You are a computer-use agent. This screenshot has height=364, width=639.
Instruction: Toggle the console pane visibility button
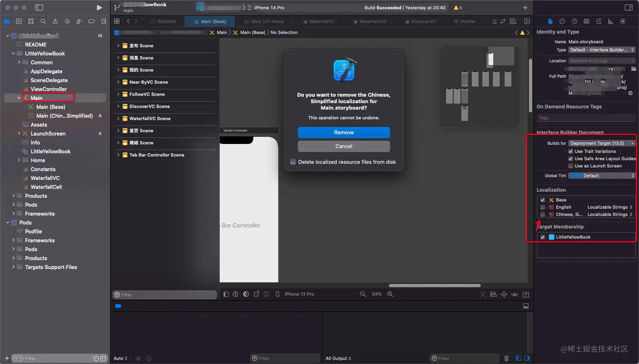click(x=527, y=359)
